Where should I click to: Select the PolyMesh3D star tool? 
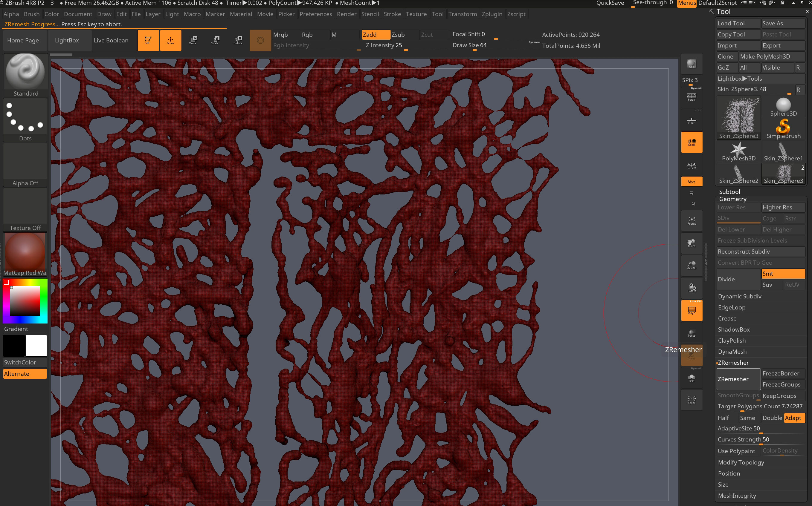pyautogui.click(x=738, y=151)
